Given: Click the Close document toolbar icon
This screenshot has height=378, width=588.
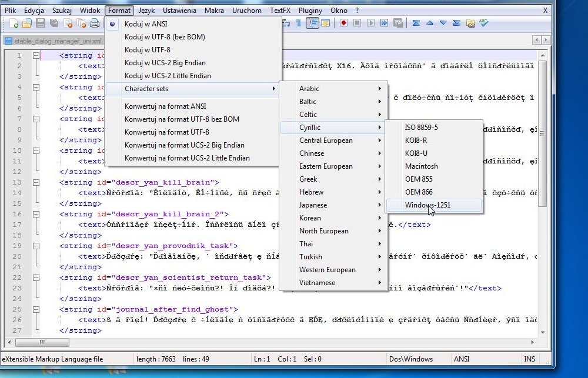Looking at the screenshot, I should point(68,24).
